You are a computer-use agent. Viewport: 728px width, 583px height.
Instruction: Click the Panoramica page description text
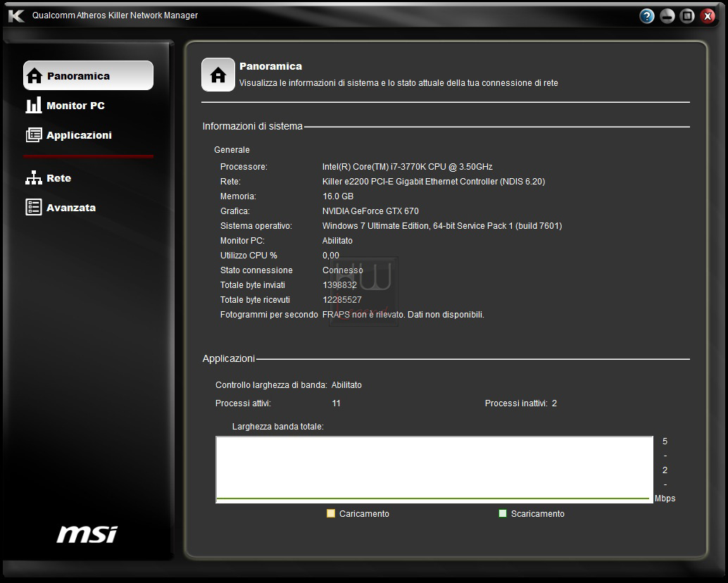pos(398,83)
